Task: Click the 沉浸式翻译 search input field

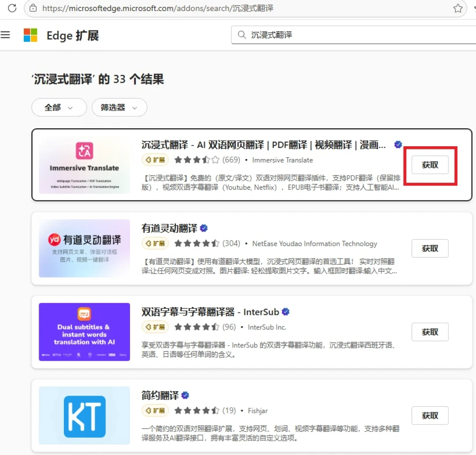Action: [x=353, y=35]
